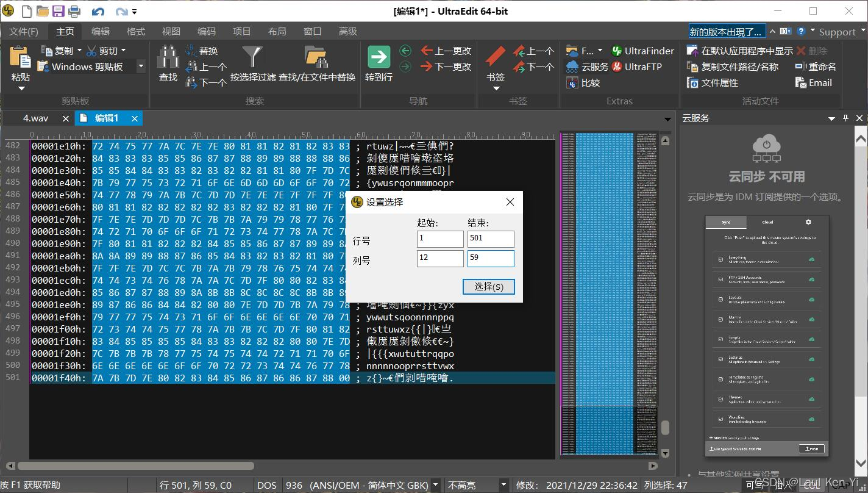The width and height of the screenshot is (868, 493).
Task: Click Previous change (上一更改) red arrow
Action: coord(446,51)
